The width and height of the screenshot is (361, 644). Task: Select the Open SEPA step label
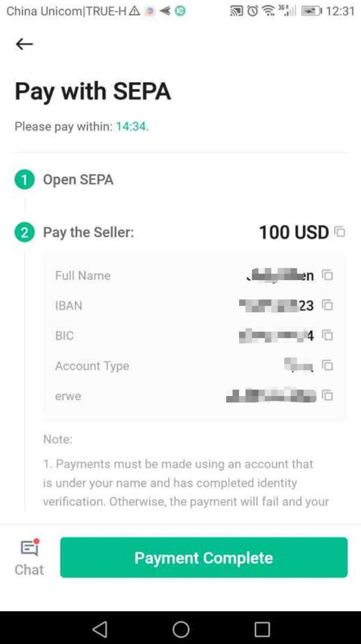tap(78, 179)
